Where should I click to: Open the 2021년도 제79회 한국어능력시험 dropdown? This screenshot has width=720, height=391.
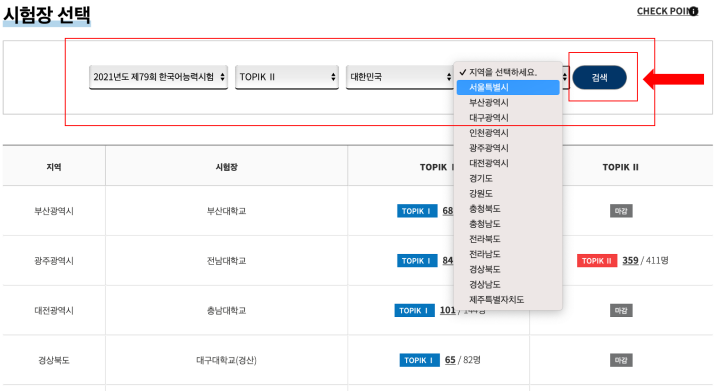pos(158,77)
